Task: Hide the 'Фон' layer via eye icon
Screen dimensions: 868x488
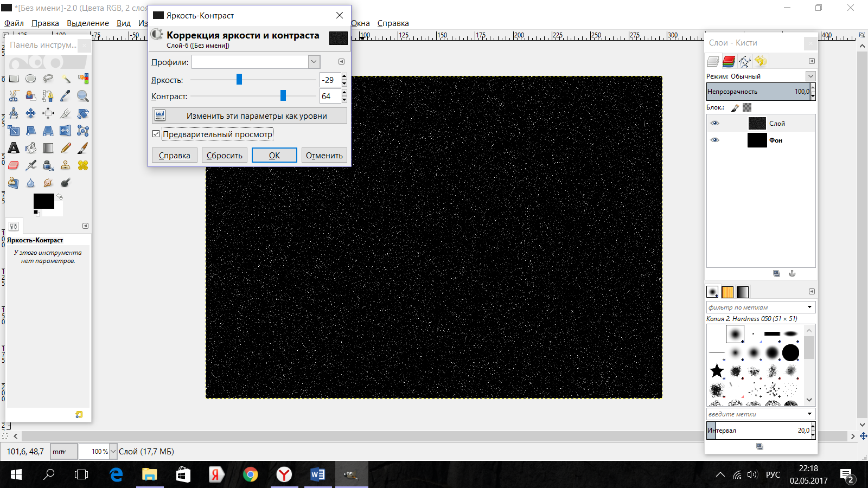Action: pos(715,140)
